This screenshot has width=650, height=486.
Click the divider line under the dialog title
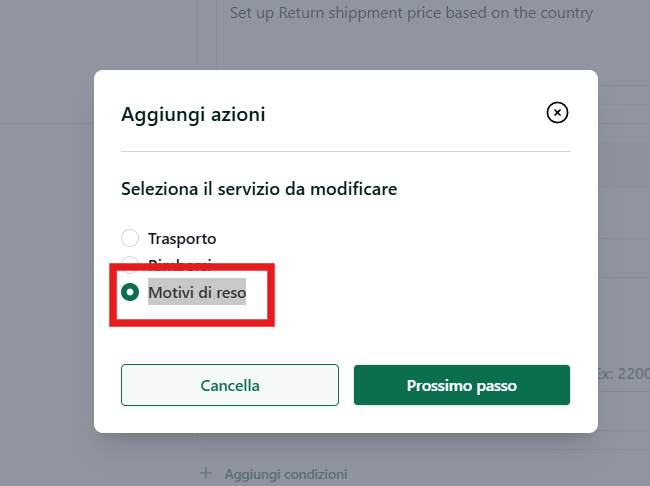pos(346,151)
